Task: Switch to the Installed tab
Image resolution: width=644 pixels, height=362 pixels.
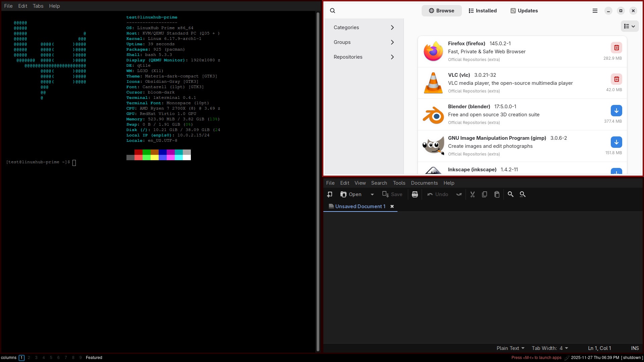Action: 483,11
